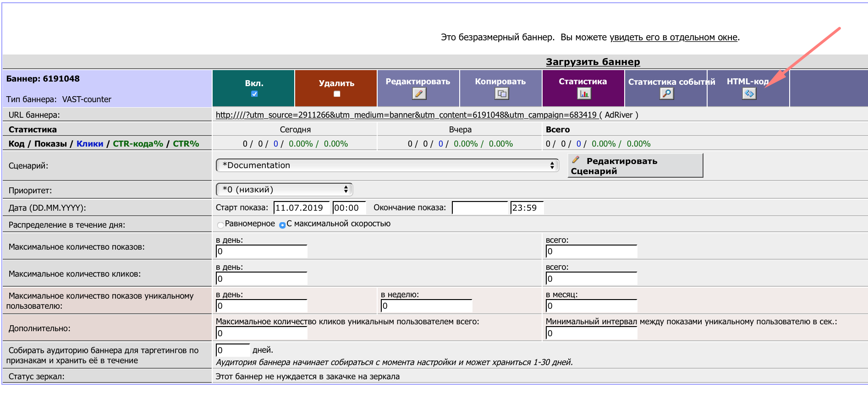
Task: Open the Редактировать menu cell
Action: (x=418, y=88)
